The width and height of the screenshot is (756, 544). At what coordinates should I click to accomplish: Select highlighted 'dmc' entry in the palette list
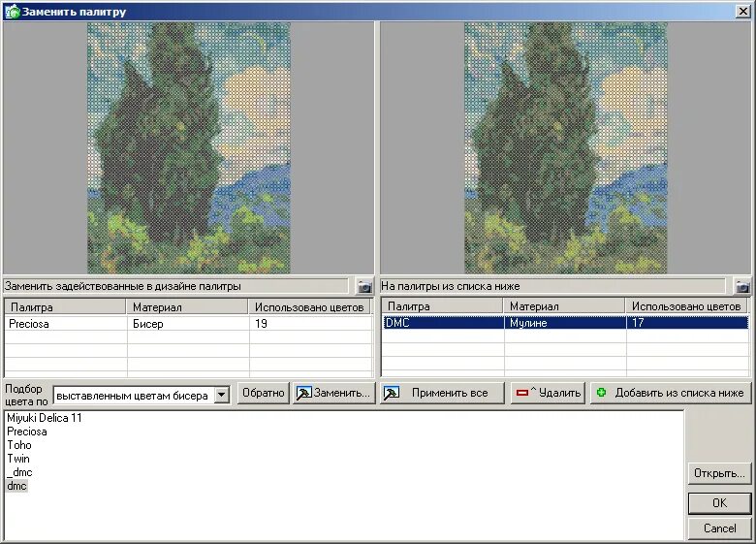[x=16, y=486]
